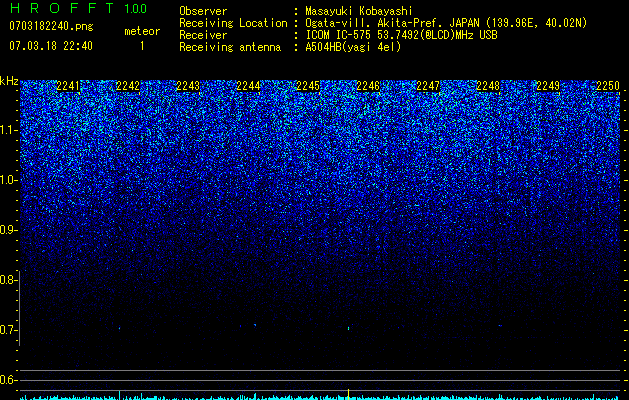Click the Ogata-vill. Akita-Pref. JAPAN location text
629x400 pixels.
pyautogui.click(x=446, y=23)
